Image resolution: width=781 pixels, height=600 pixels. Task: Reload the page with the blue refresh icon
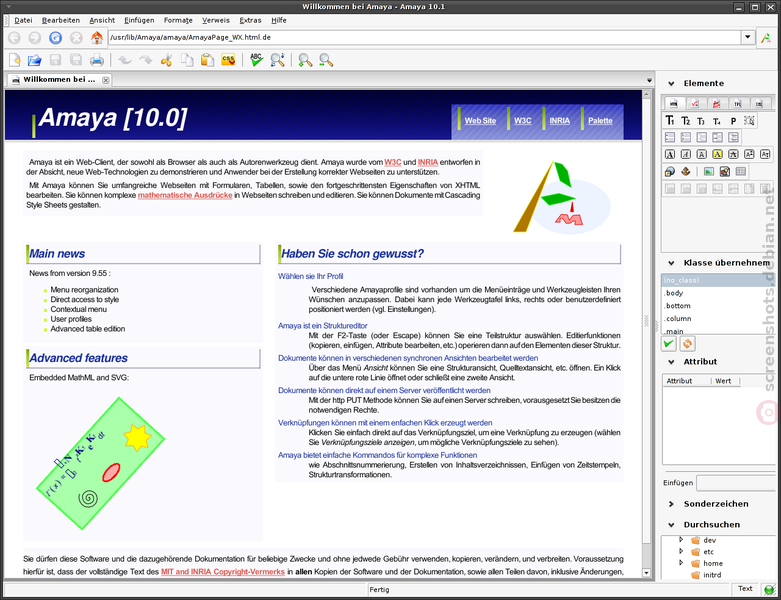click(55, 38)
